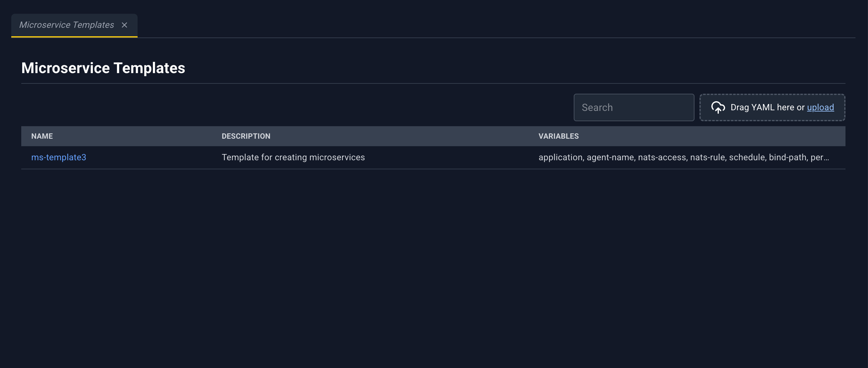Open the ms-template3 template link

(59, 157)
